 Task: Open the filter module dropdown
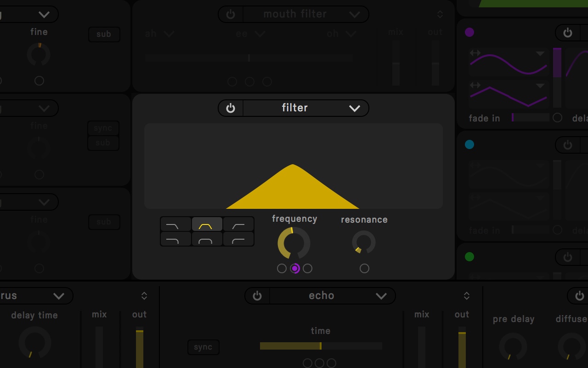point(354,108)
